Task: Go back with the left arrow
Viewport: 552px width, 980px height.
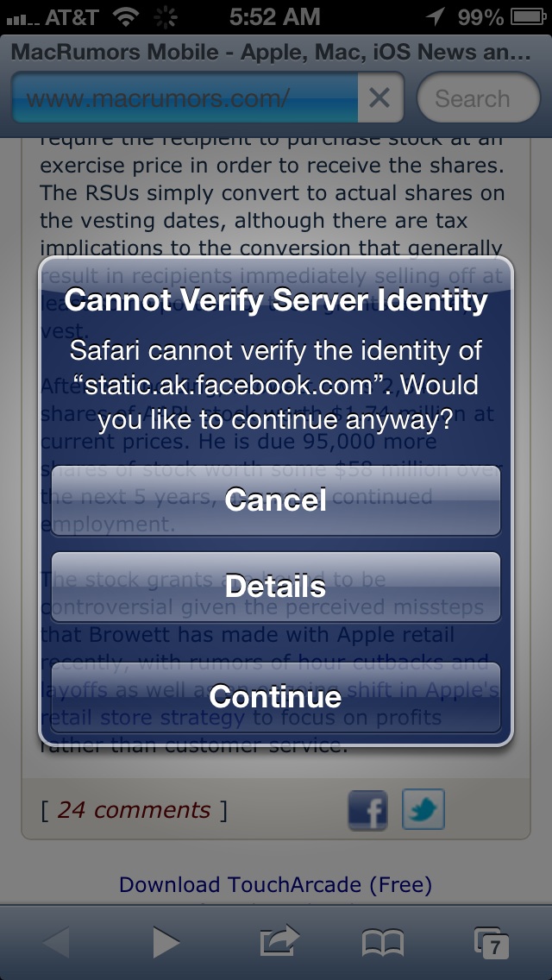Action: 56,942
